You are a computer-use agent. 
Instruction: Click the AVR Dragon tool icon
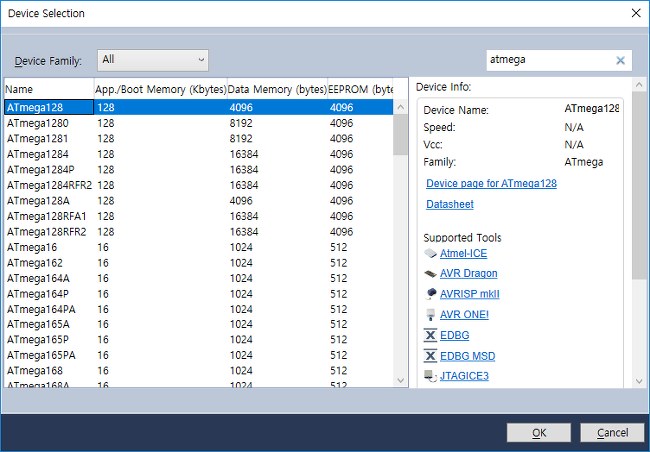[430, 274]
